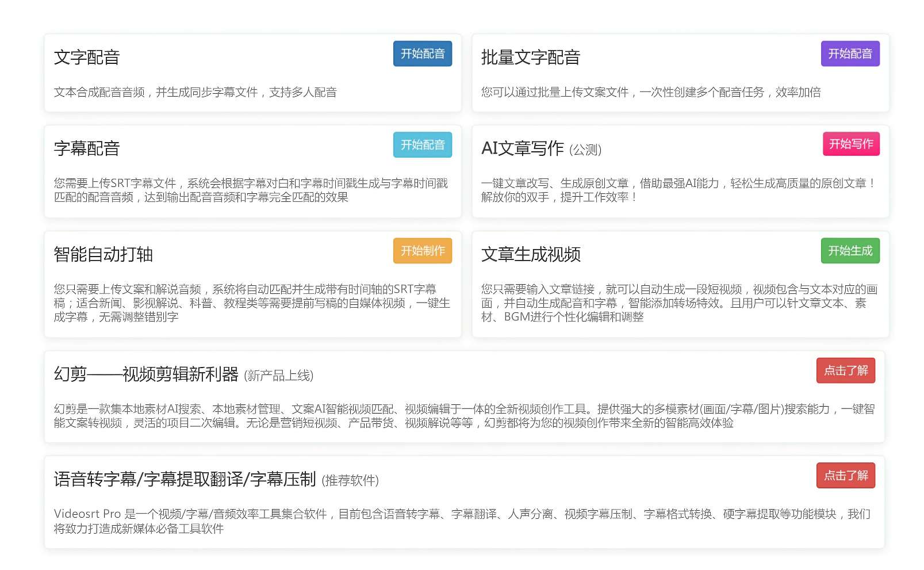Click the blue 开始配音 button for 文字配音

coord(423,53)
